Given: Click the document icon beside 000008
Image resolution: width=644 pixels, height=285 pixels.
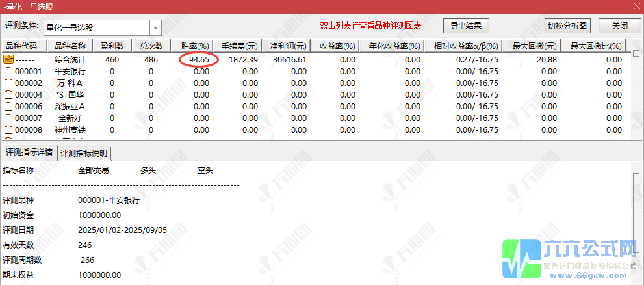Looking at the screenshot, I should 8,130.
